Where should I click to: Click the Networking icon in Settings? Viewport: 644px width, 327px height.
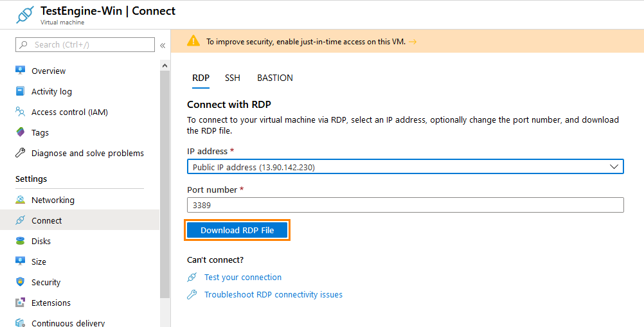tap(20, 200)
